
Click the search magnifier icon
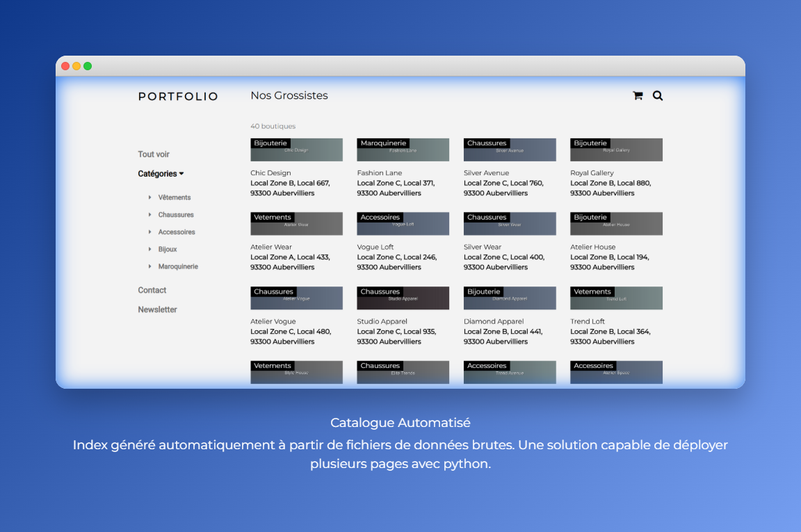pos(658,95)
